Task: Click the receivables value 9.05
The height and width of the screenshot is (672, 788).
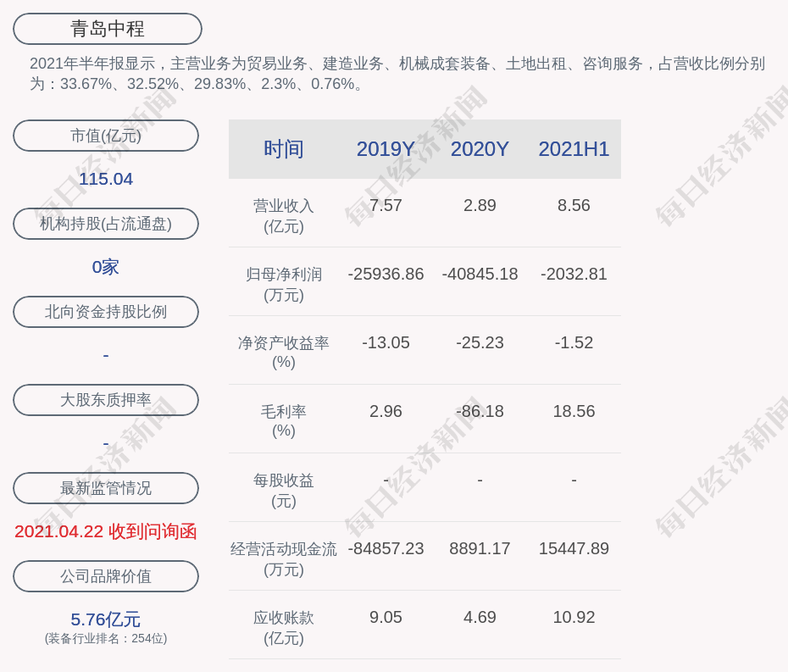Action: coord(386,617)
